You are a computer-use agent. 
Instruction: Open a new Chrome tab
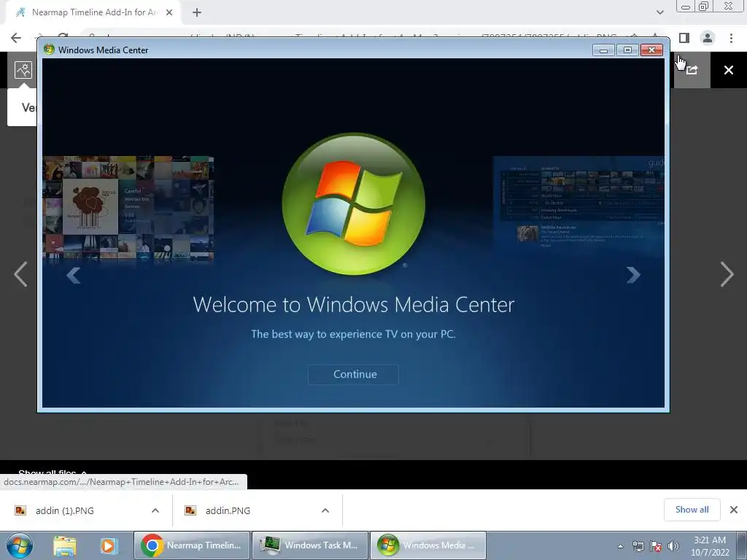click(197, 12)
